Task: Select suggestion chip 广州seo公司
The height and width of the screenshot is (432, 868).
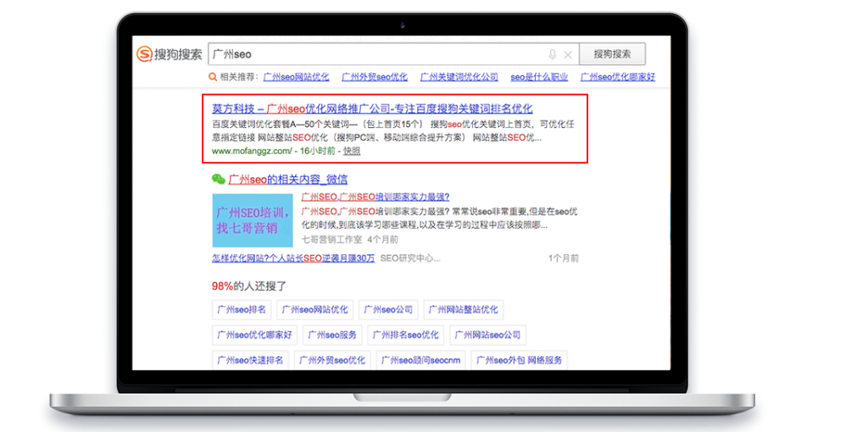Action: [x=388, y=310]
